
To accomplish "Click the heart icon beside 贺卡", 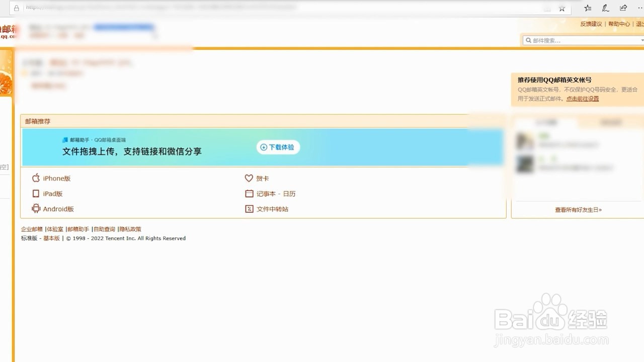I will click(x=249, y=178).
